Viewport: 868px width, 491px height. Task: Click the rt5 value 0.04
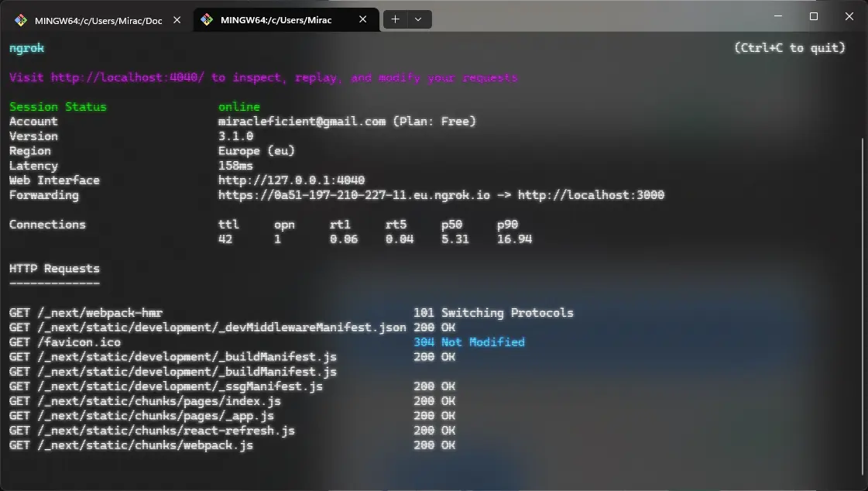click(399, 239)
